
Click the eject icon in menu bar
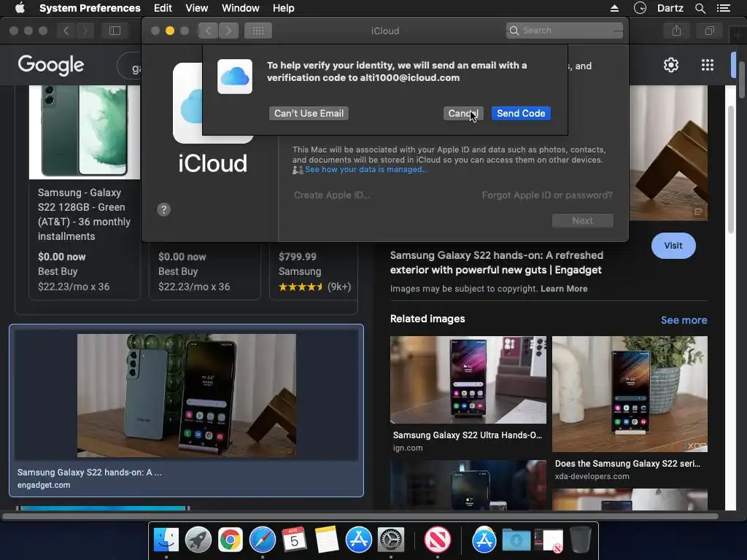pyautogui.click(x=614, y=8)
